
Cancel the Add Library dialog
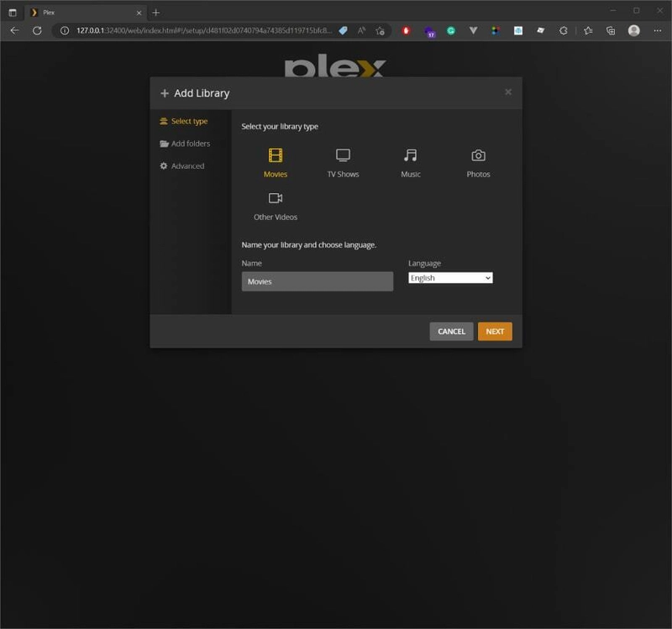[x=451, y=332]
